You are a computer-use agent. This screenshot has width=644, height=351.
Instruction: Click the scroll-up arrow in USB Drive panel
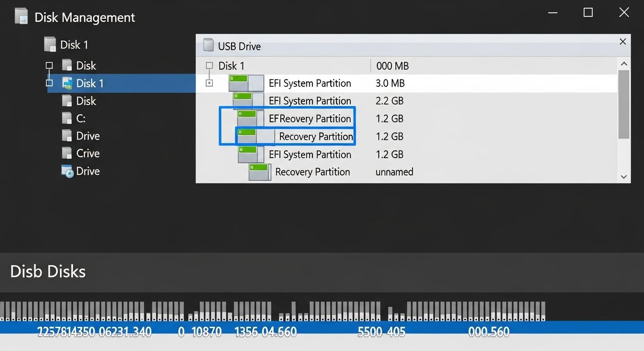coord(624,64)
